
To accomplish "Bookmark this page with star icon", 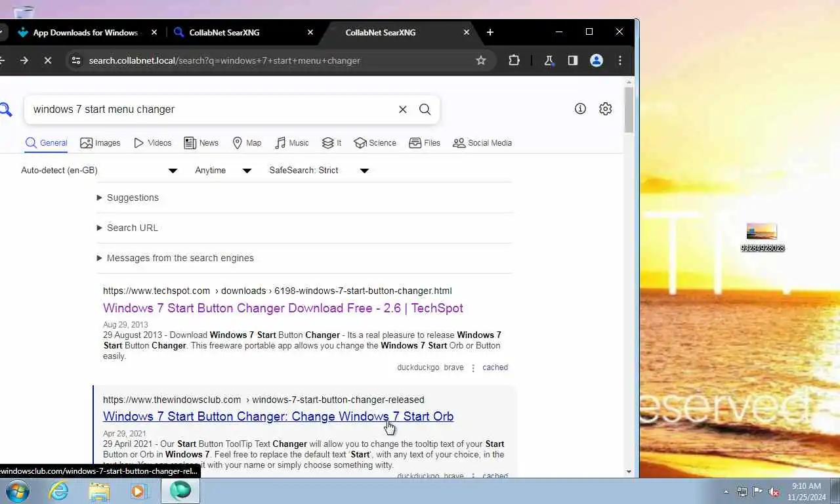I will 481,60.
